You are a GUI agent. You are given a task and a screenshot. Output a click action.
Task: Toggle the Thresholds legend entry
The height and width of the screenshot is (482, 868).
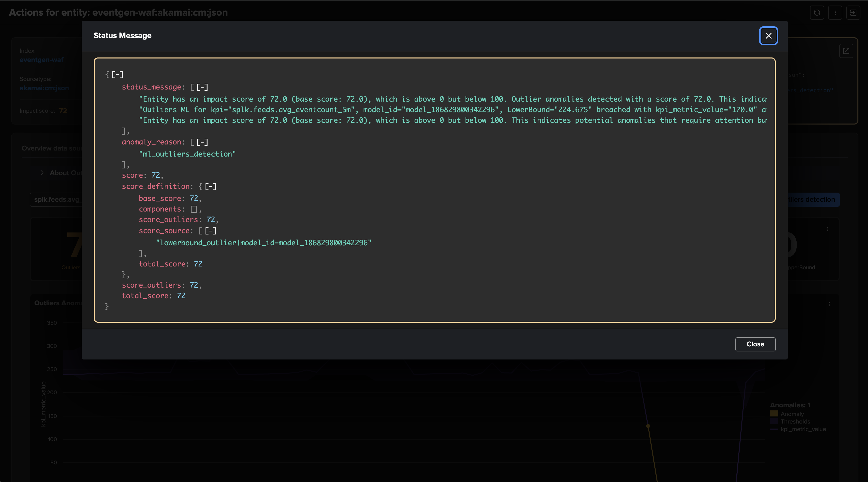pos(795,421)
